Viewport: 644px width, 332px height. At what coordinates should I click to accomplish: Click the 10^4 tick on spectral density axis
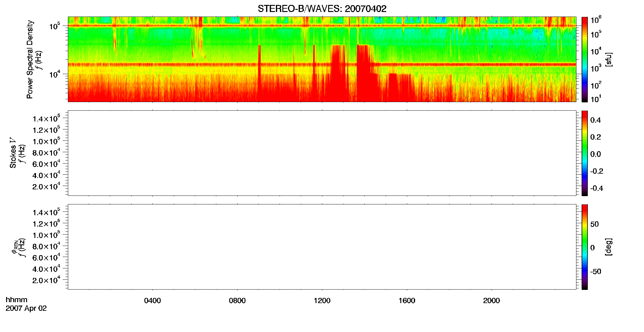point(55,74)
